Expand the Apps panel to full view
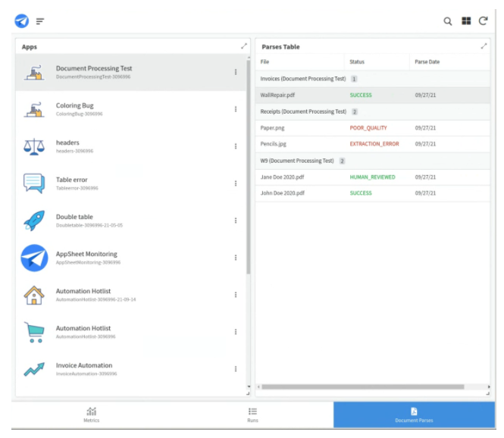Viewport: 504px width, 438px height. [244, 46]
